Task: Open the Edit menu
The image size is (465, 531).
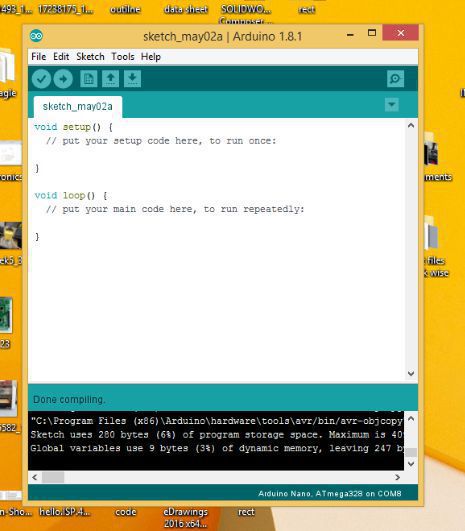Action: click(61, 57)
